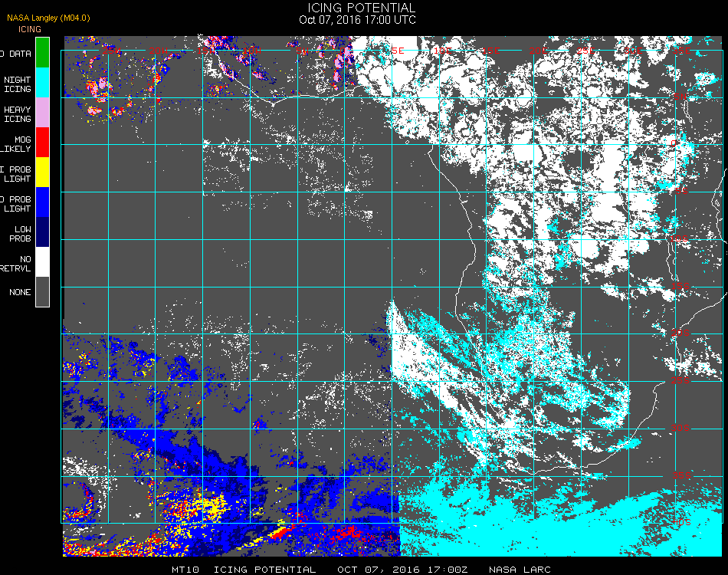Click the 20S latitude label
The image size is (728, 575).
(680, 333)
